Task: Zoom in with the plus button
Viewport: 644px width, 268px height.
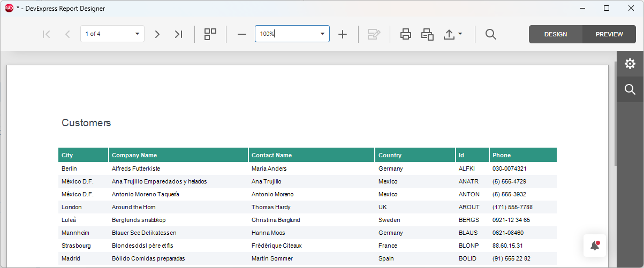Action: point(343,34)
